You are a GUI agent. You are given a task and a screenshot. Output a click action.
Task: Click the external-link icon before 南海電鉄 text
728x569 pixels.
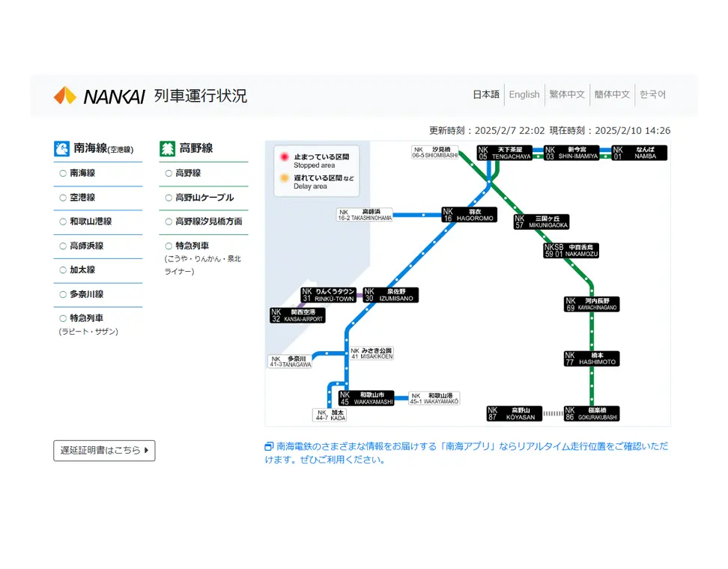coord(269,446)
